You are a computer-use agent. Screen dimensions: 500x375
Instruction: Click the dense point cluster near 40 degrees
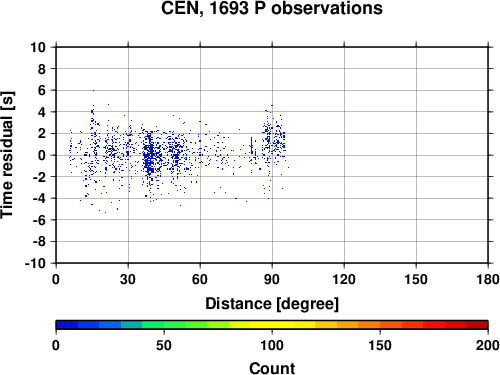pyautogui.click(x=150, y=156)
